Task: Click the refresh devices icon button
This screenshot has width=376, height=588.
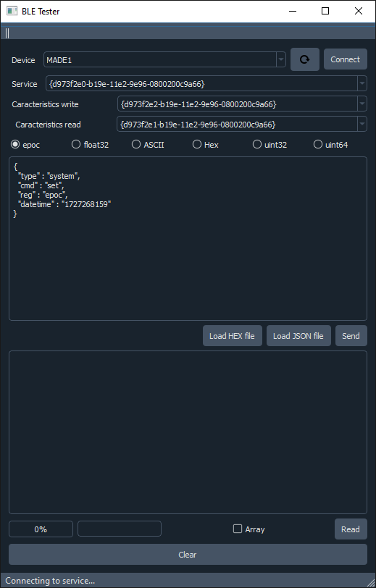Action: click(x=305, y=59)
